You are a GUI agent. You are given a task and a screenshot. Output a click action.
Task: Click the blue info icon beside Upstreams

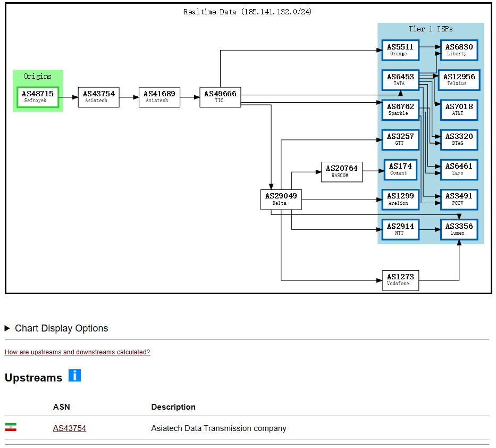[x=74, y=376]
